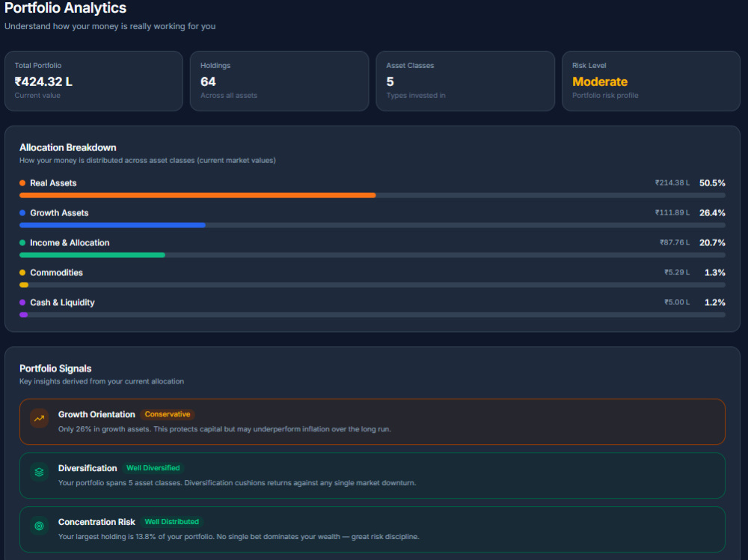
Task: Click the 1.3% Commodities percentage
Action: pyautogui.click(x=715, y=273)
